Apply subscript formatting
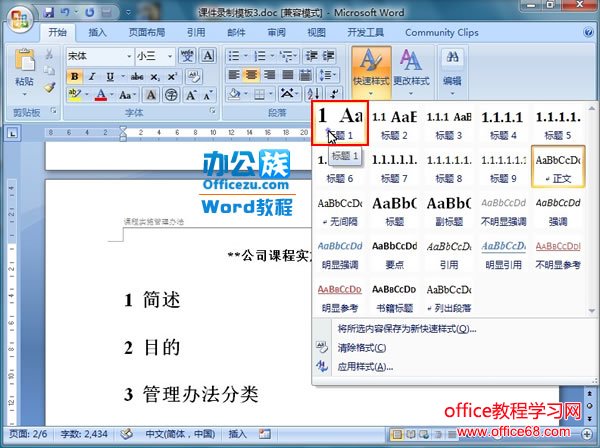Image resolution: width=600 pixels, height=448 pixels. click(154, 77)
